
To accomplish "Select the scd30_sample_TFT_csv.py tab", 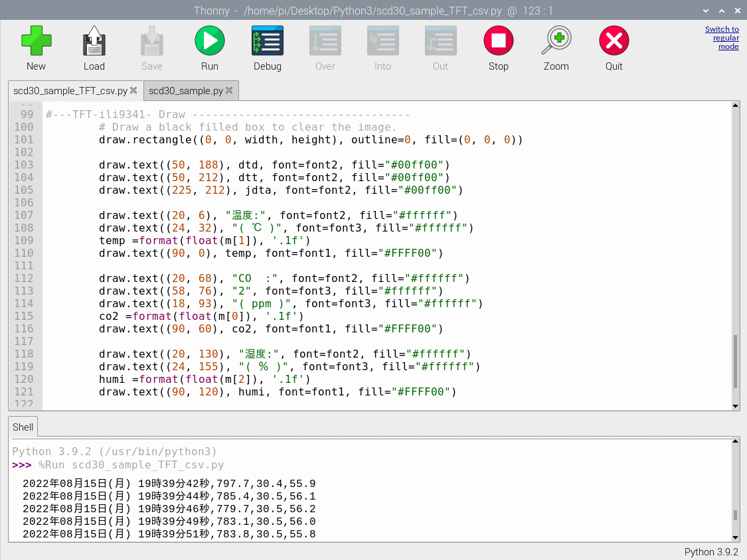I will (70, 90).
